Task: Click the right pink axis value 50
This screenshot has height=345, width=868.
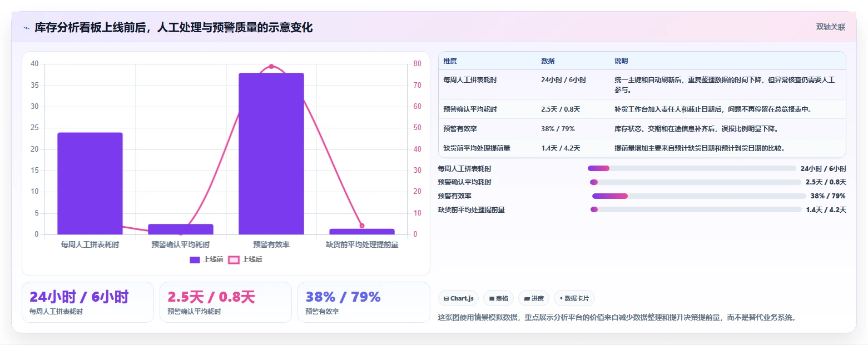Action: [418, 128]
